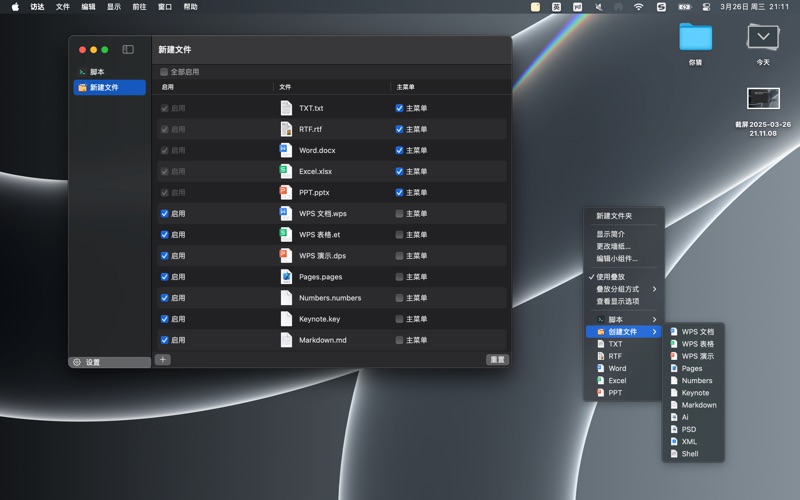The height and width of the screenshot is (500, 800).
Task: Select 新建文件夹 in the context menu
Action: (614, 216)
